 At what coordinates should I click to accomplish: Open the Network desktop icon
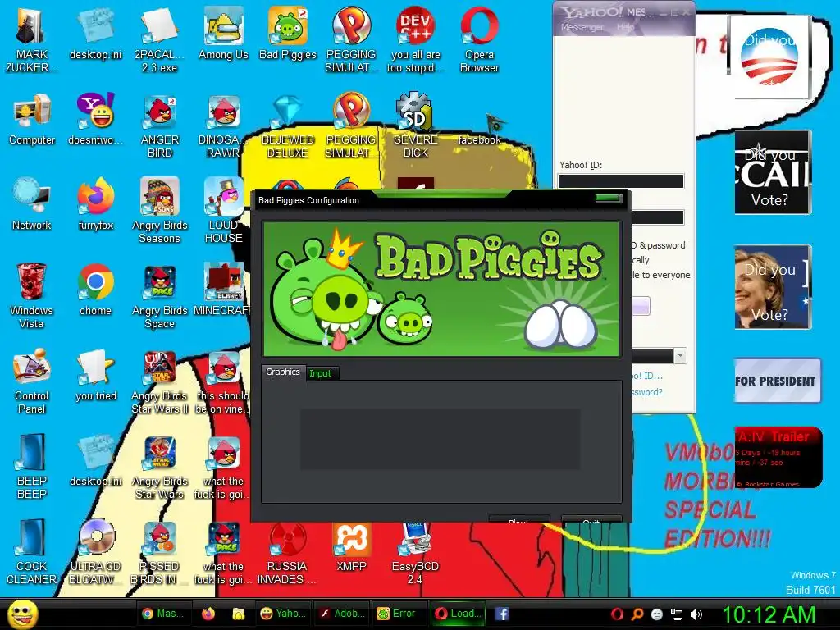[x=32, y=204]
